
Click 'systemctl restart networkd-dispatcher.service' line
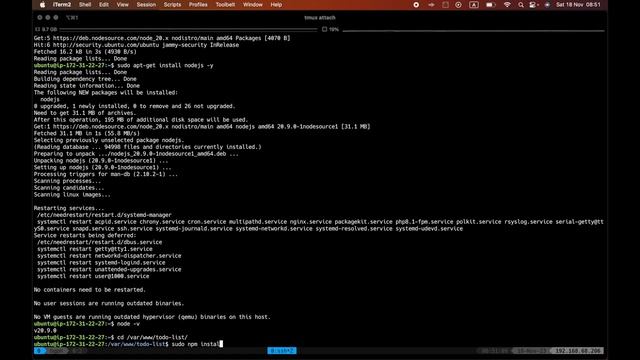(x=109, y=256)
